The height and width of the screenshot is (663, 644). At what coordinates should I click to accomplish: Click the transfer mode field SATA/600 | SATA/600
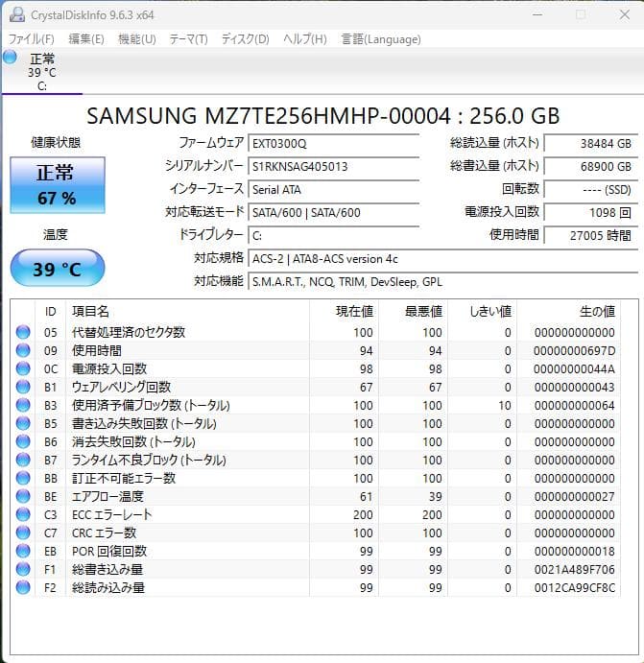pyautogui.click(x=334, y=212)
